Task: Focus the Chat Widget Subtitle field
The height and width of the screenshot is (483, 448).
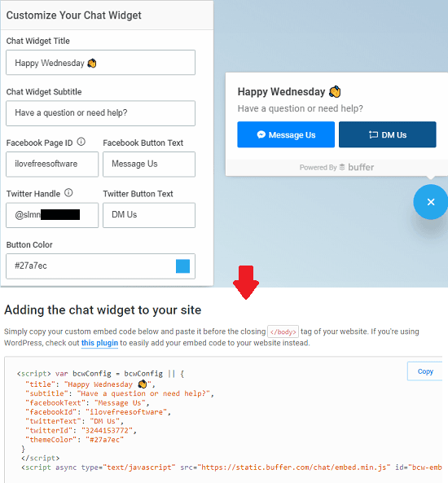Action: 100,113
